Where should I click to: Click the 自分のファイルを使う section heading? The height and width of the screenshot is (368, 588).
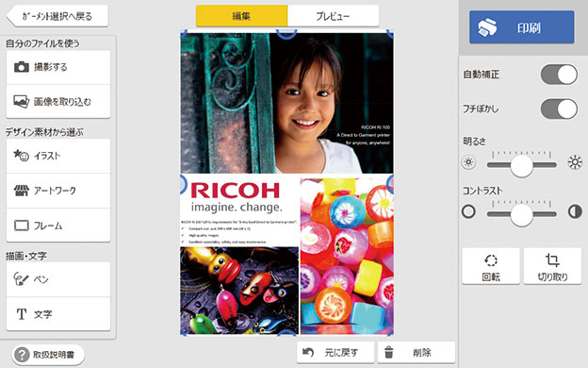click(x=42, y=43)
